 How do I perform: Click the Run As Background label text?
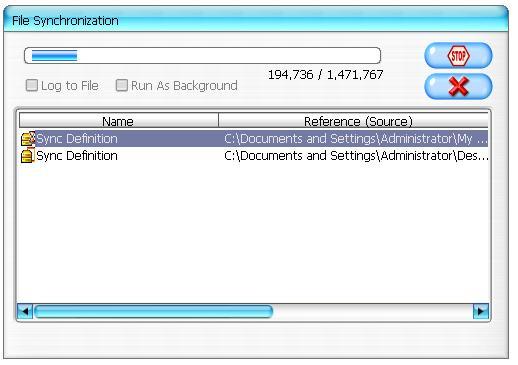[184, 86]
